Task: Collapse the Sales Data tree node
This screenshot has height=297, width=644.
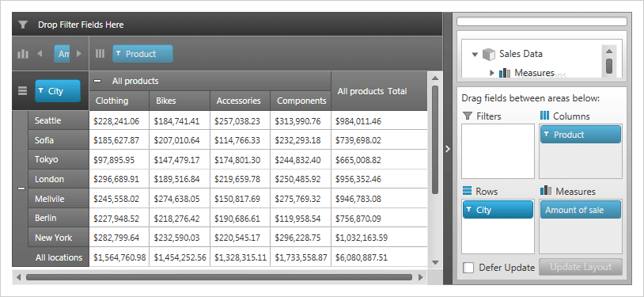Action: point(475,55)
